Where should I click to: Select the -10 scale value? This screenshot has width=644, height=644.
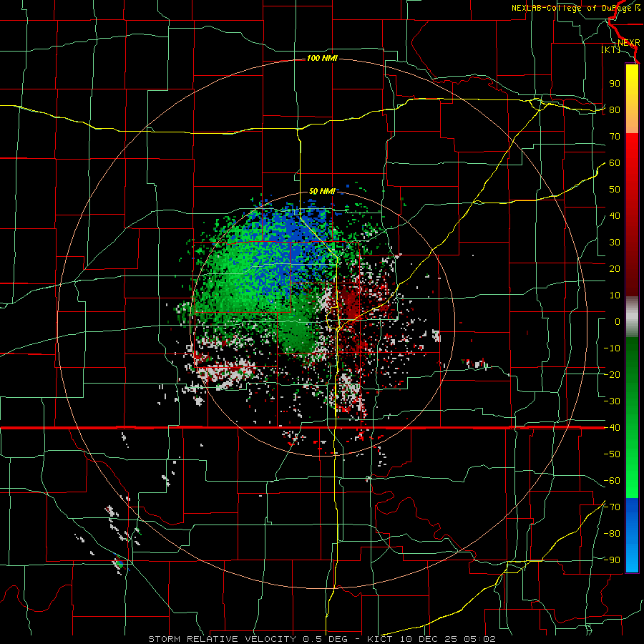click(612, 348)
